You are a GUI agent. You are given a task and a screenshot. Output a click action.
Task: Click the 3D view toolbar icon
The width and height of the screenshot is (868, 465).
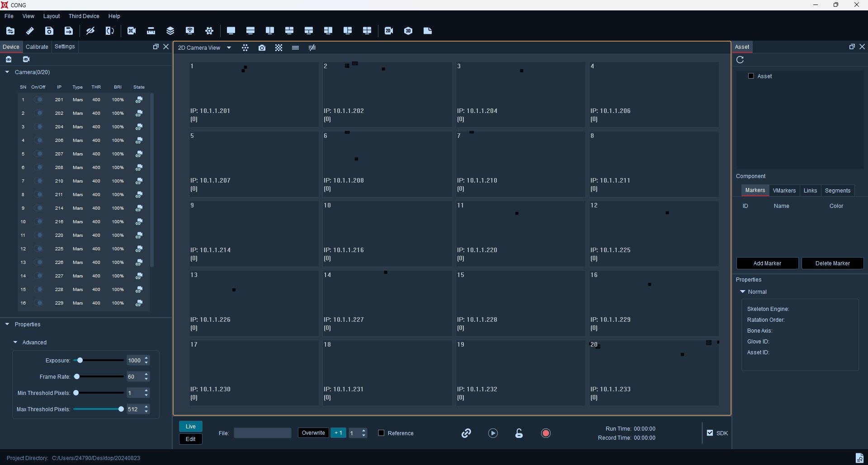[x=408, y=31]
